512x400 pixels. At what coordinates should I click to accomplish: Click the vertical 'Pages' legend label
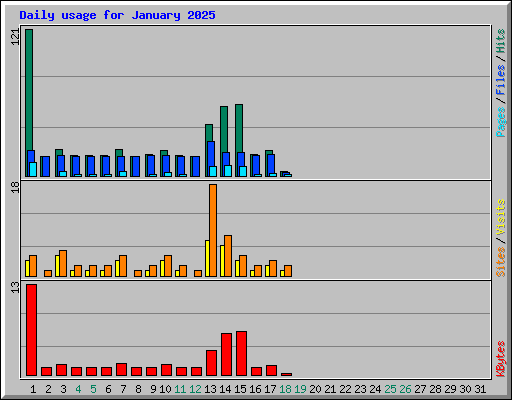click(500, 122)
